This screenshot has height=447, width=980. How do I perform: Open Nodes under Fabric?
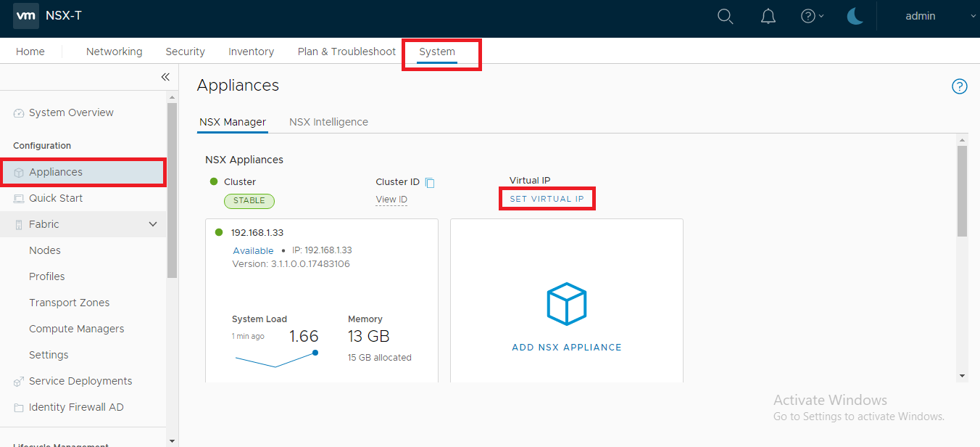45,250
